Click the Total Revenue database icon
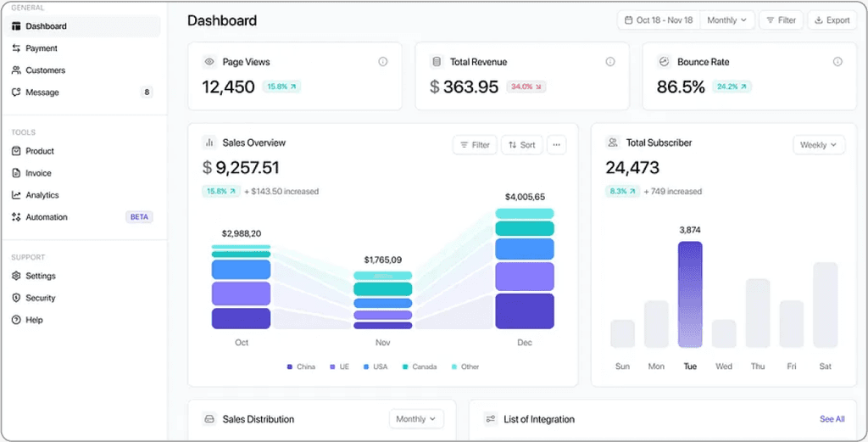The width and height of the screenshot is (868, 442). (x=437, y=62)
